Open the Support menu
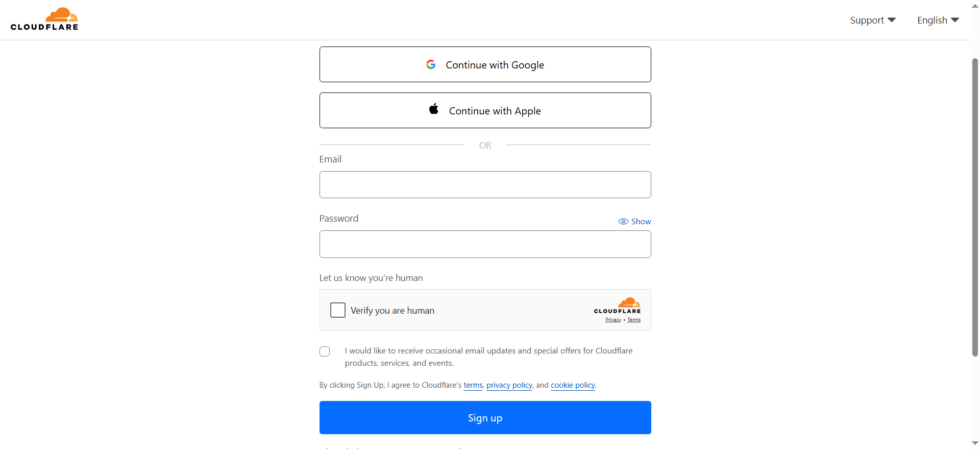The width and height of the screenshot is (980, 449). click(873, 20)
